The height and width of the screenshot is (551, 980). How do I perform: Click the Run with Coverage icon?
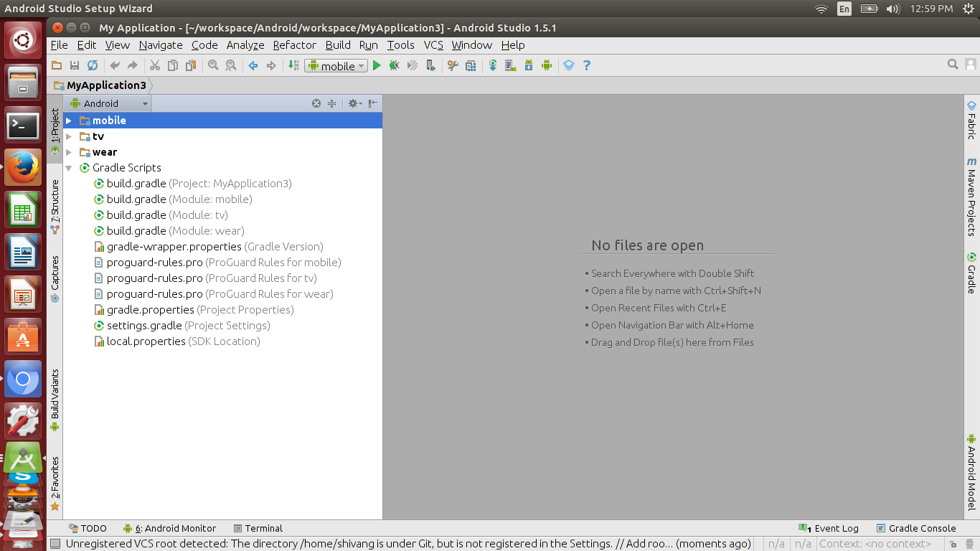pyautogui.click(x=413, y=65)
